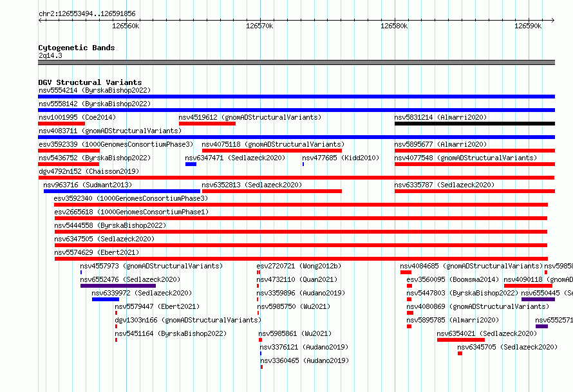Select nsv5444558 (ByrskaBishop2022) label
Viewport: 573px width, 392px height.
110,225
